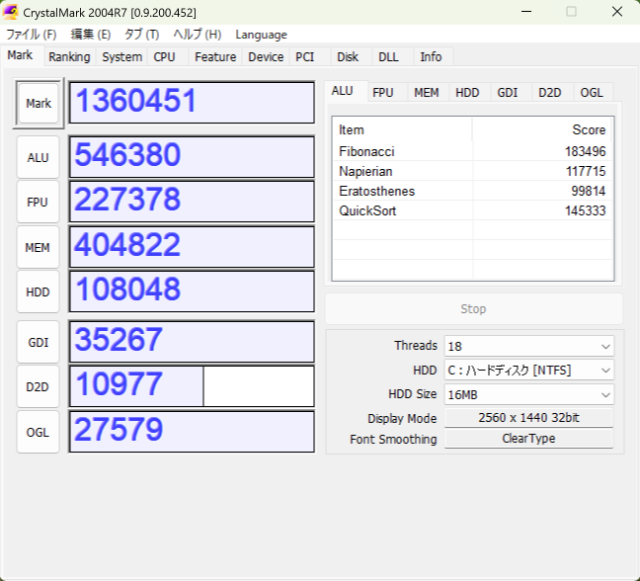Click the D2D progress bar field
Screen dimensions: 640x581
[191, 386]
